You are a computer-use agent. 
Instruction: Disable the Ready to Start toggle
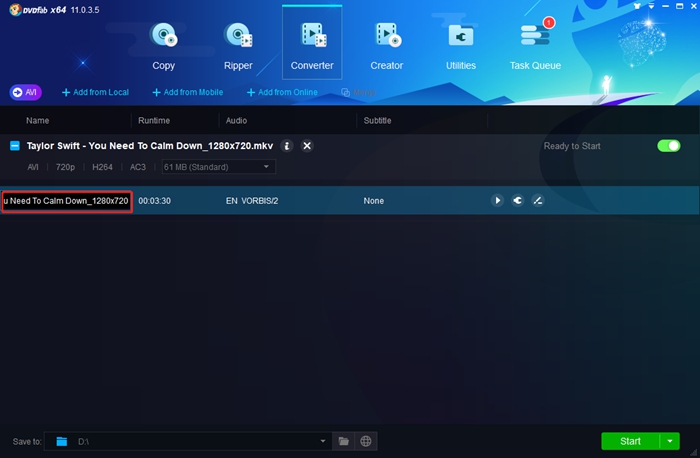(668, 146)
